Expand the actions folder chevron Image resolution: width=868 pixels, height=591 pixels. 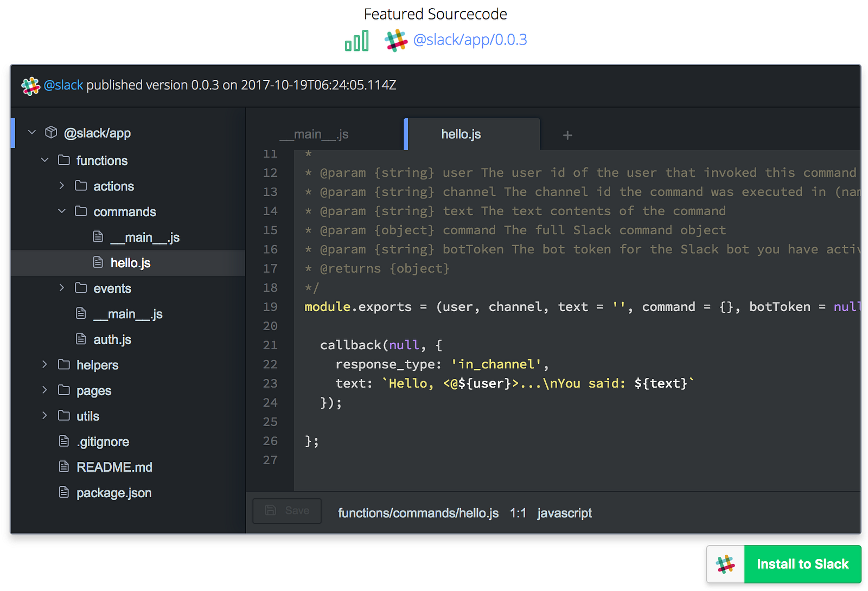(62, 185)
